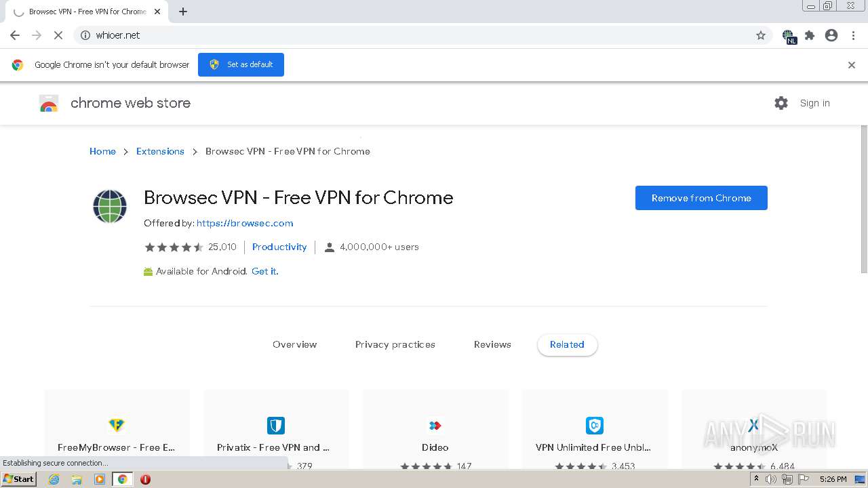868x488 pixels.
Task: Open the Extensions puzzle-piece menu
Action: pos(810,35)
